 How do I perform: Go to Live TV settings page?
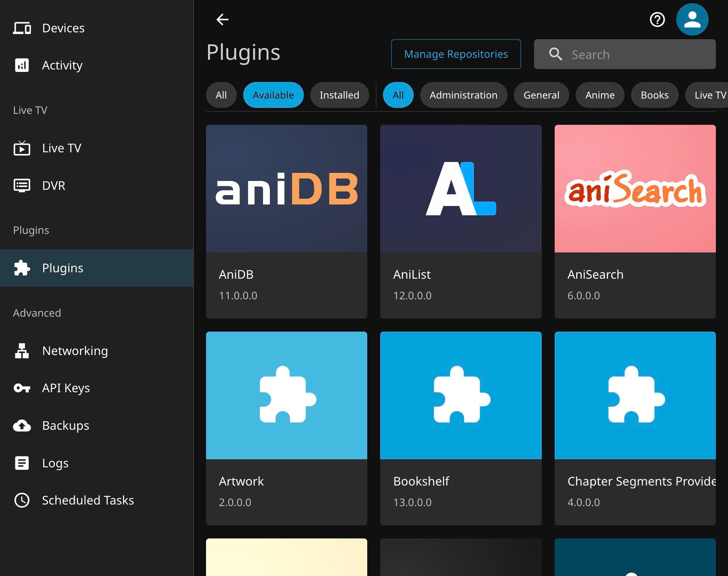coord(97,148)
